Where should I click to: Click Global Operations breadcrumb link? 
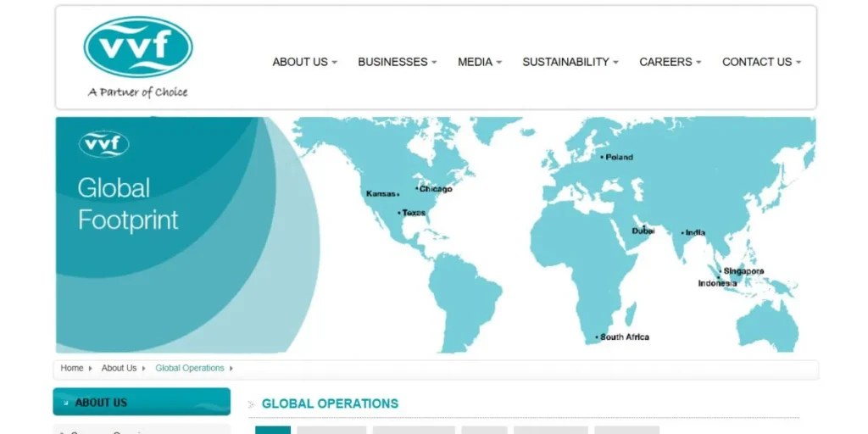(190, 368)
